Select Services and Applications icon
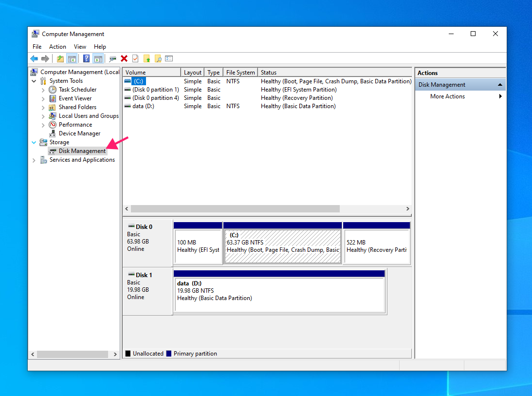Viewport: 532px width, 396px height. coord(43,160)
